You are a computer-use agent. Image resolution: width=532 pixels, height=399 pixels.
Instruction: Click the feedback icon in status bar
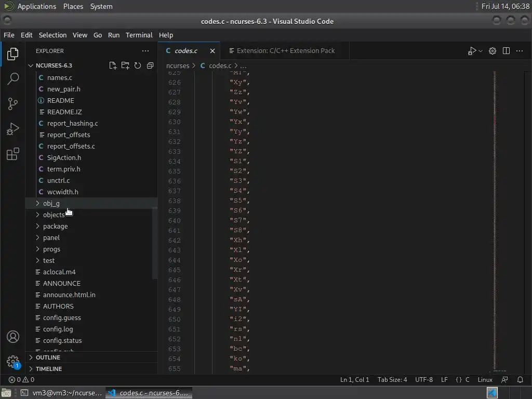(x=504, y=380)
